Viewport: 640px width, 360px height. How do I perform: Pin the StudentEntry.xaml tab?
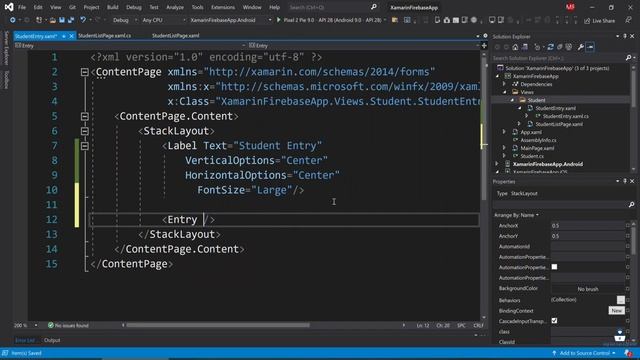point(64,36)
